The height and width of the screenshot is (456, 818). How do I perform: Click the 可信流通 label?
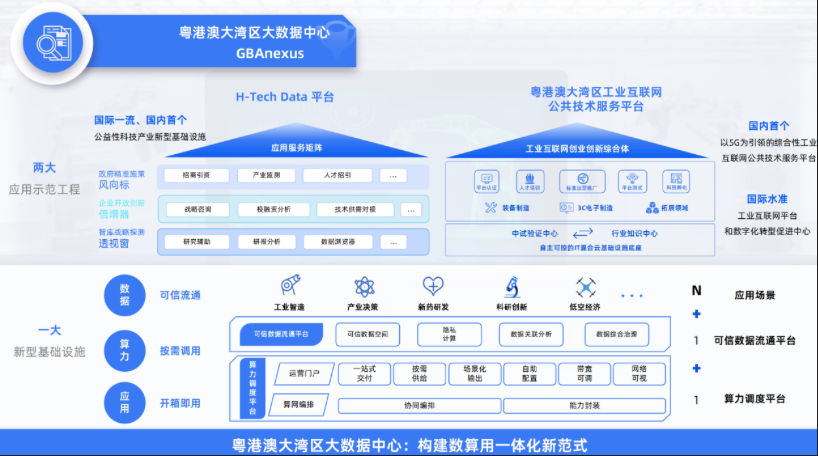(180, 295)
